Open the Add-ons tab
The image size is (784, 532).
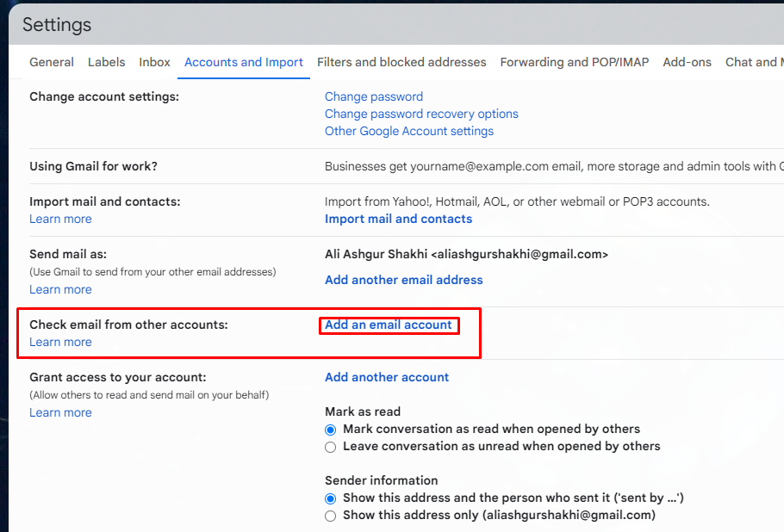688,62
